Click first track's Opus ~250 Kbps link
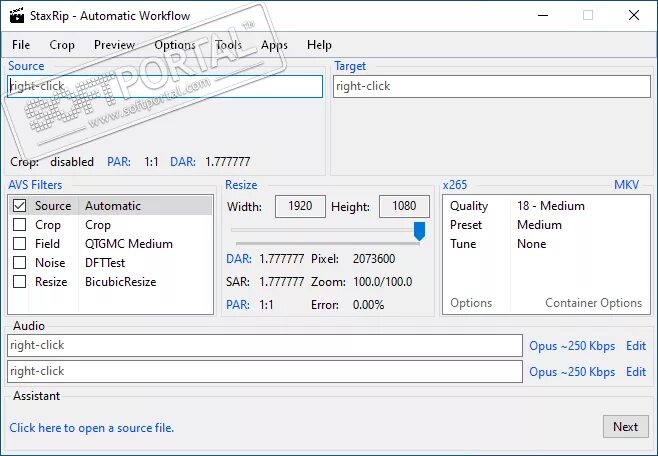 point(572,346)
